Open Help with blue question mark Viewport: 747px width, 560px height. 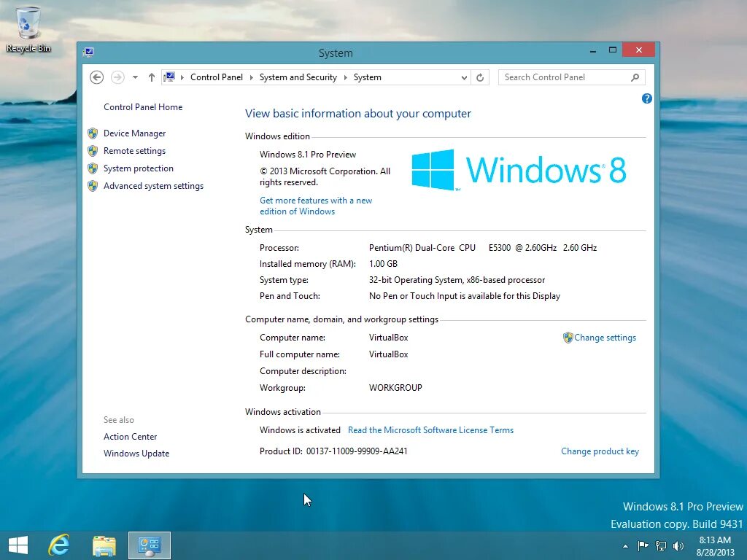click(x=646, y=98)
